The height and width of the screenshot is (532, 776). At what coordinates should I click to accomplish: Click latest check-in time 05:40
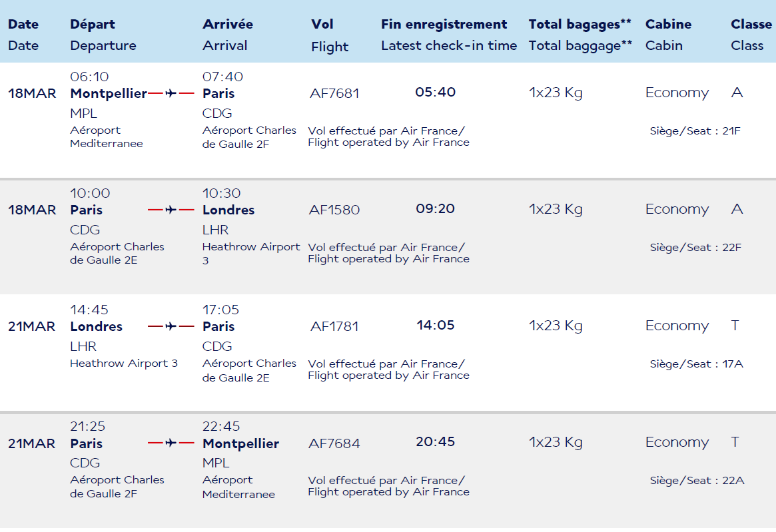[436, 92]
